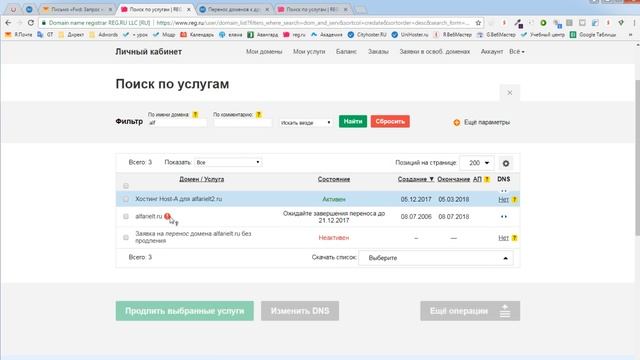Screen dimensions: 640x360
Task: Open Календарь bookmark
Action: [x=197, y=35]
